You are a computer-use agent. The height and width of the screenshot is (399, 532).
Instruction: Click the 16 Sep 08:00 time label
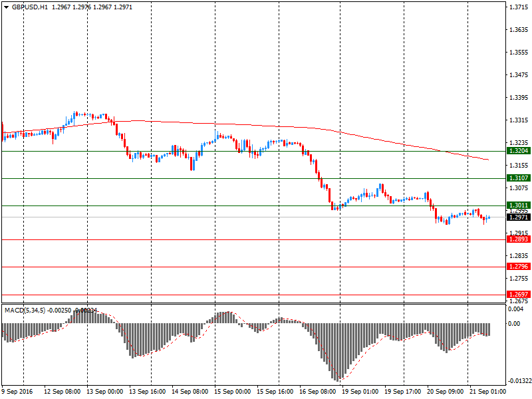tap(318, 392)
